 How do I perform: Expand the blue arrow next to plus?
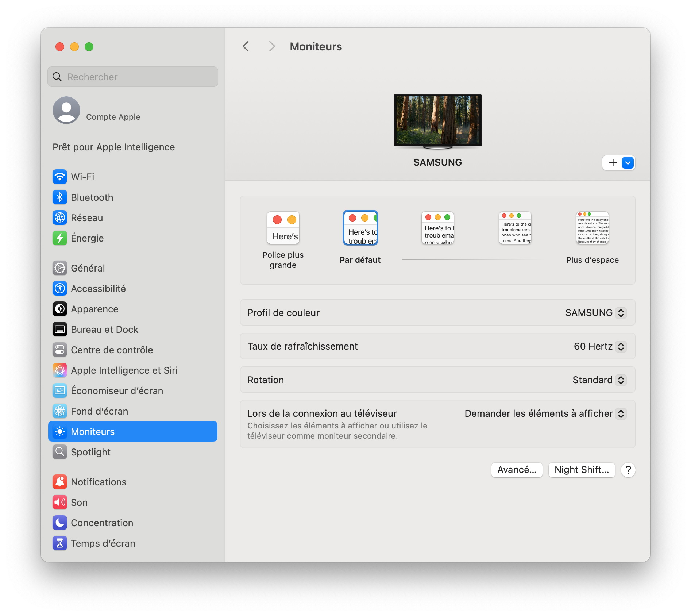click(x=628, y=163)
